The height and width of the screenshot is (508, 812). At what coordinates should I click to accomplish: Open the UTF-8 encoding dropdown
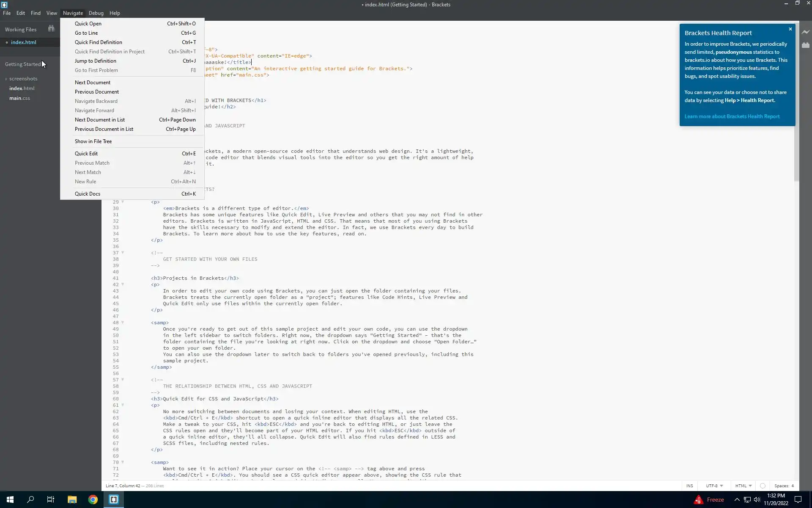tap(714, 486)
